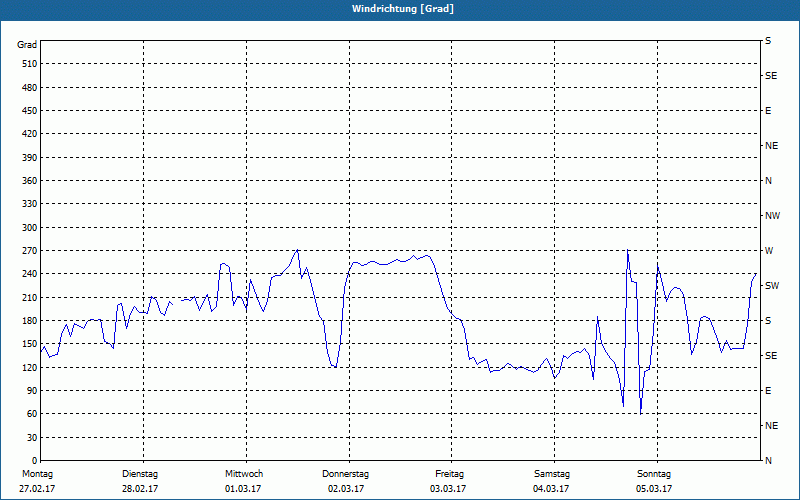Screen dimensions: 800x500
Task: Click the NW compass label on right axis
Action: 772,216
